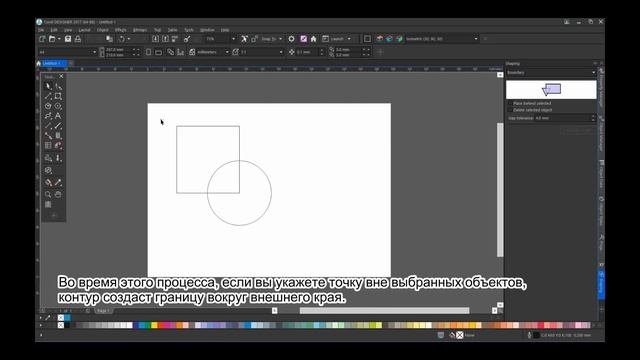This screenshot has width=640, height=360.
Task: Click the Gap tolerance value field
Action: [x=562, y=118]
